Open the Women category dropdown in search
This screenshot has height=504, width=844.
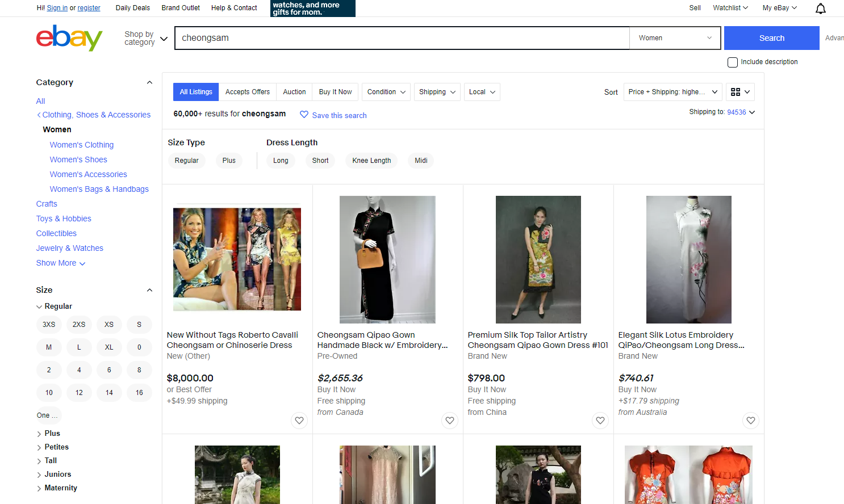pyautogui.click(x=675, y=38)
